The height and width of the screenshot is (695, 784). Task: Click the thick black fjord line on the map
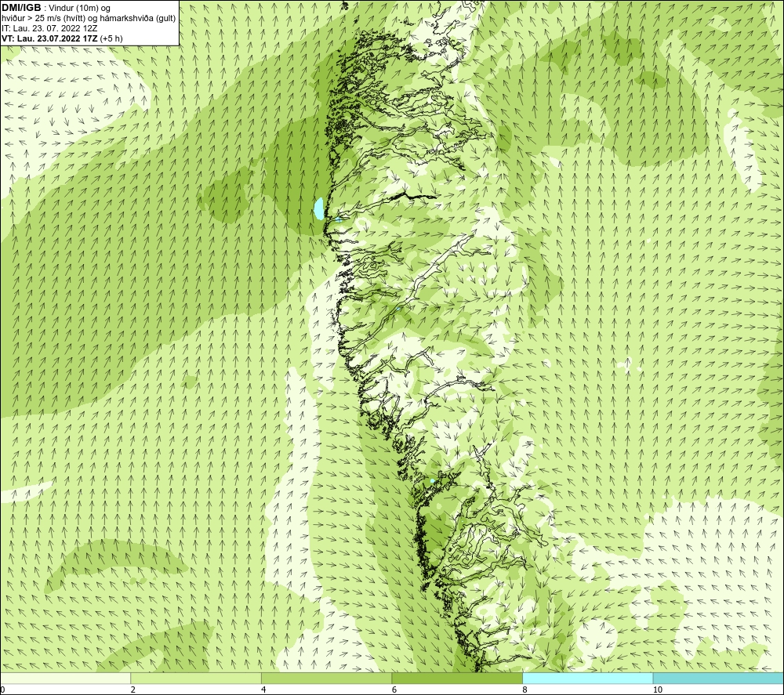click(x=413, y=196)
